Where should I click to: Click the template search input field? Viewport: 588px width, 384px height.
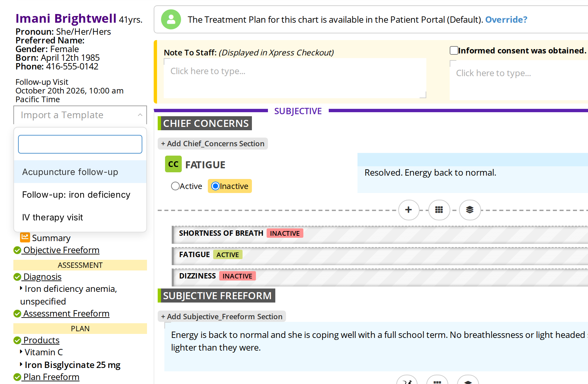(x=80, y=144)
